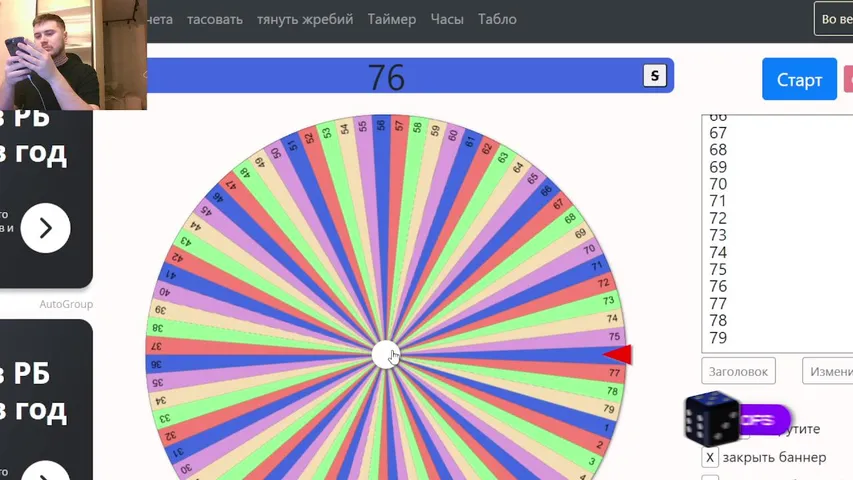Open the Часы navigation item

tap(447, 19)
